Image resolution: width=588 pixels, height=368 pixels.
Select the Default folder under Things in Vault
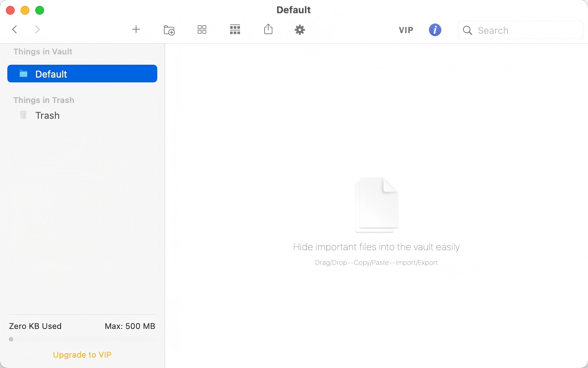click(x=82, y=74)
